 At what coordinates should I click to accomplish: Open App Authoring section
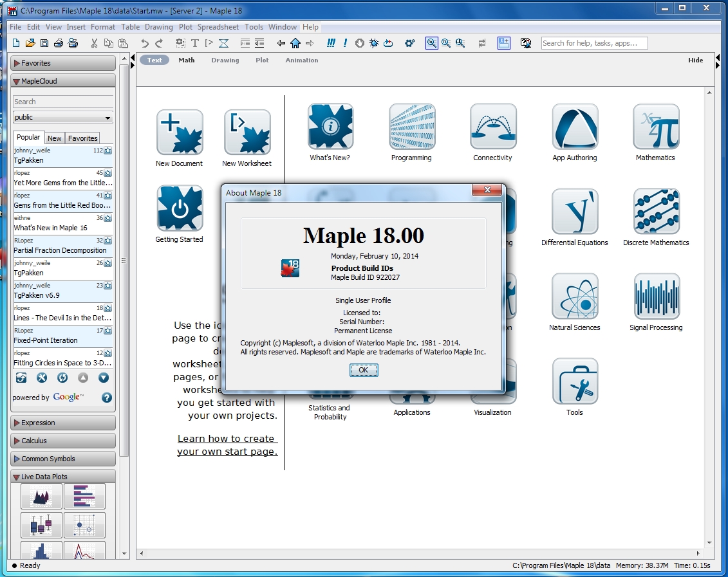click(575, 127)
